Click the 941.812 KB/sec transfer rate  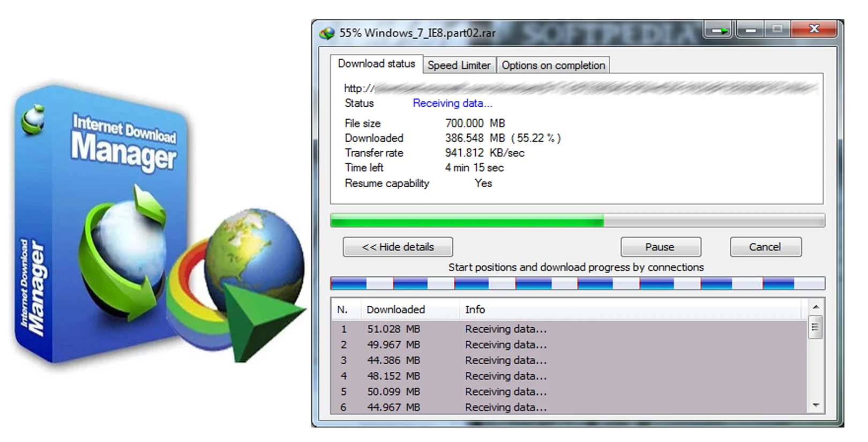click(484, 153)
